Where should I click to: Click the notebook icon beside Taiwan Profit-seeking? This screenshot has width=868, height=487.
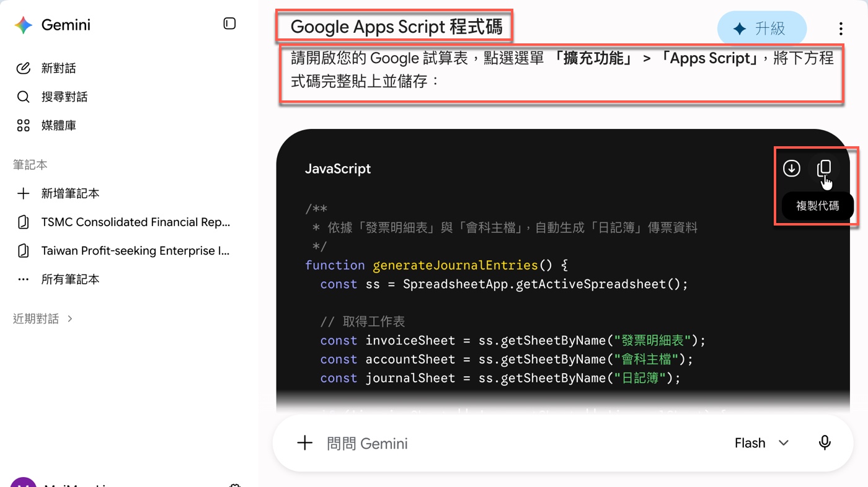[x=23, y=251]
